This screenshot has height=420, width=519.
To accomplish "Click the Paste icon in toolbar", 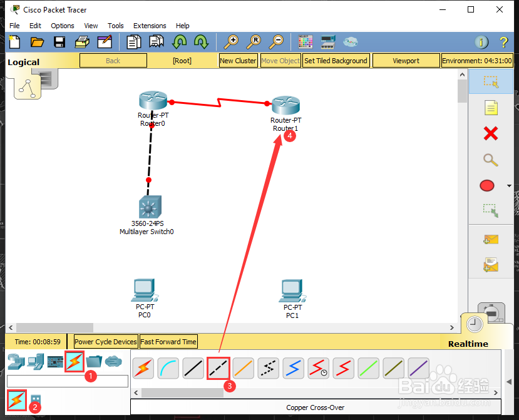I will tap(157, 42).
